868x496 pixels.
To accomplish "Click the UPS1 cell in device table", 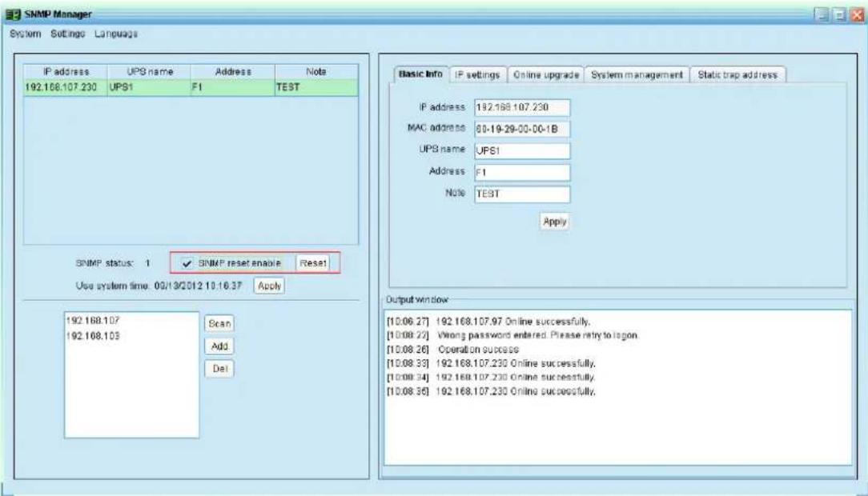I will tap(150, 87).
